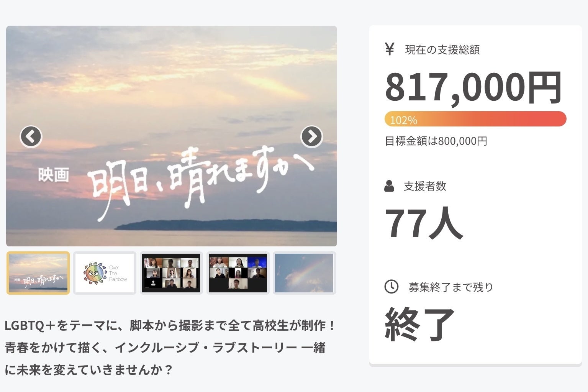
Task: Click the person icon beside 支援者数
Action: click(389, 186)
